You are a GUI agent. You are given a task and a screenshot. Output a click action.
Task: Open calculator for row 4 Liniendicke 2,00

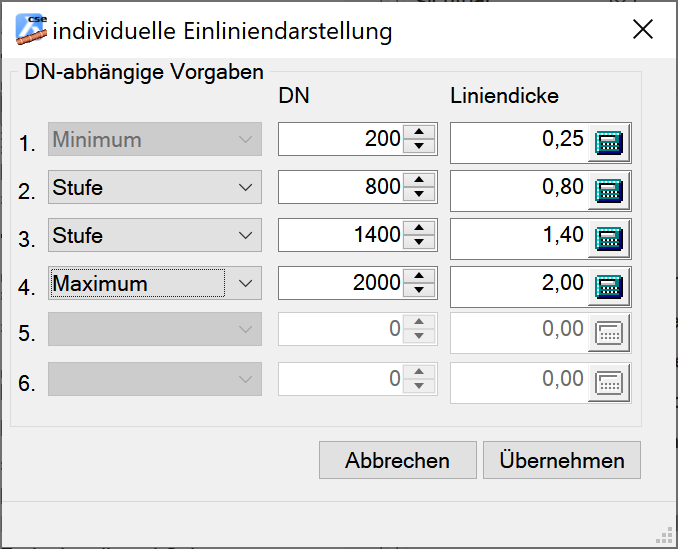point(609,287)
